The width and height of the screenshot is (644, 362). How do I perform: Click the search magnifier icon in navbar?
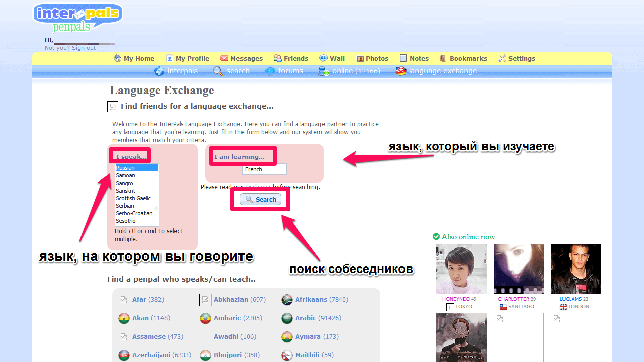coord(218,71)
